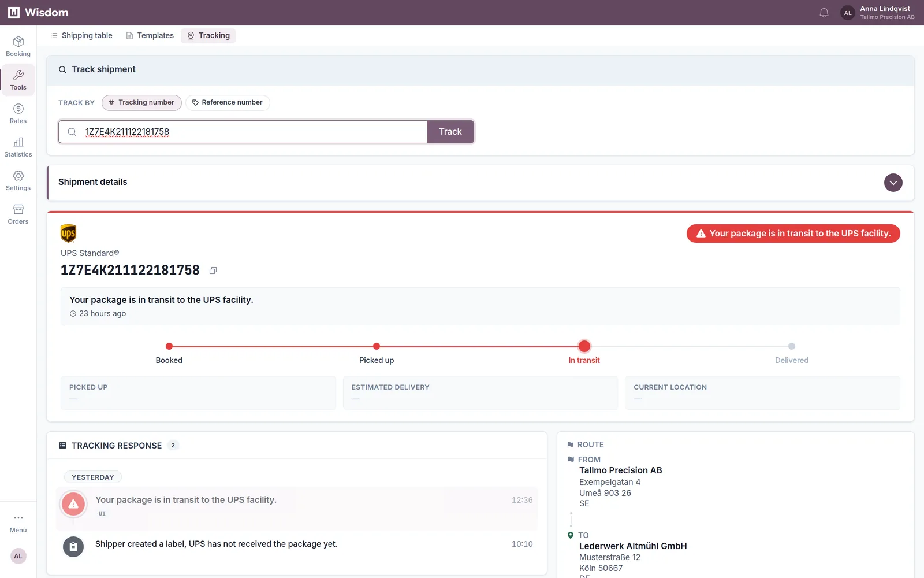Click the Picked up progress marker

[377, 346]
